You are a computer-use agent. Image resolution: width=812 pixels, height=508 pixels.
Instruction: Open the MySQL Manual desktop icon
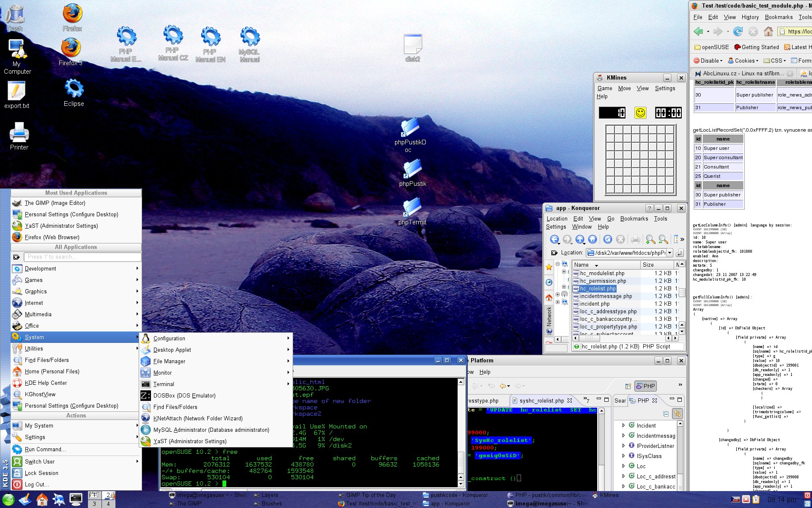pos(250,44)
